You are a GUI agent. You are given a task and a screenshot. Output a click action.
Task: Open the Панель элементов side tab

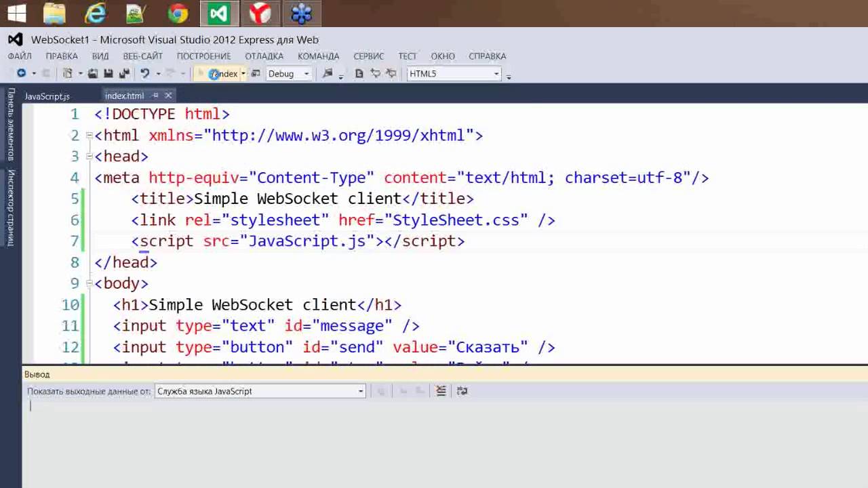point(11,124)
